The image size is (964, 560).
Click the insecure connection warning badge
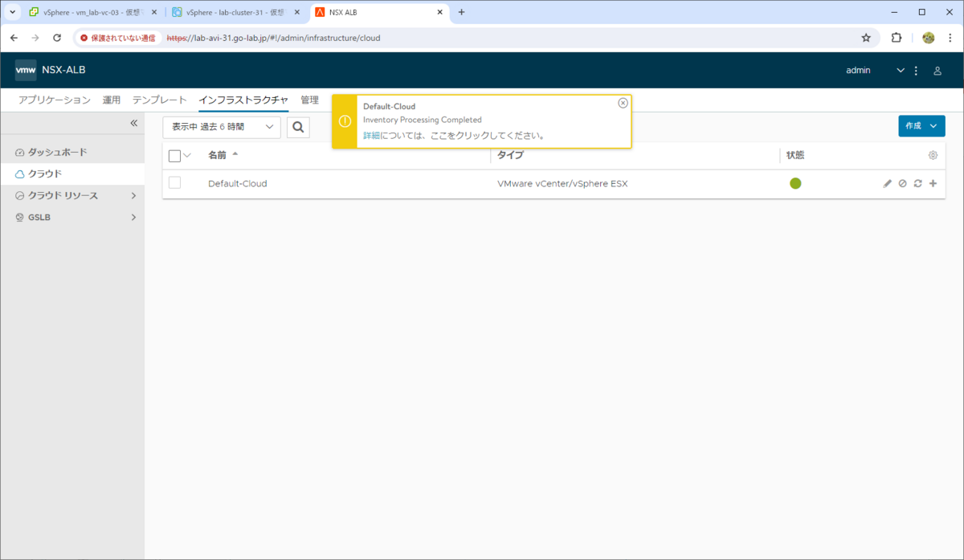[118, 38]
